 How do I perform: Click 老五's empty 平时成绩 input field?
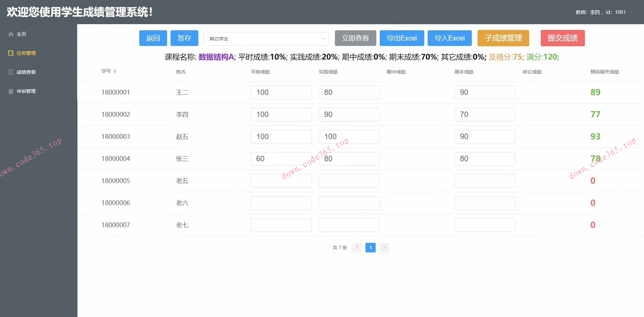(x=281, y=181)
